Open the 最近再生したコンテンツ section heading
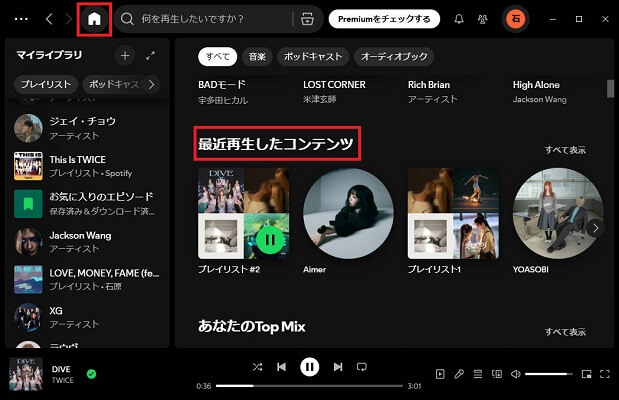This screenshot has width=619, height=400. click(x=276, y=144)
